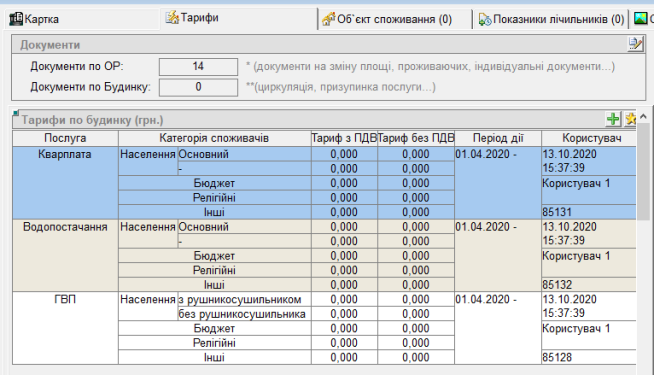Open the Показники лічильників (0) tab

[x=551, y=19]
